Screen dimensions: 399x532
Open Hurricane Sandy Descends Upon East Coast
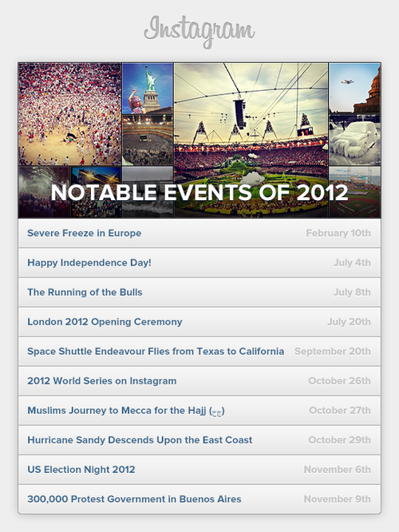(140, 440)
